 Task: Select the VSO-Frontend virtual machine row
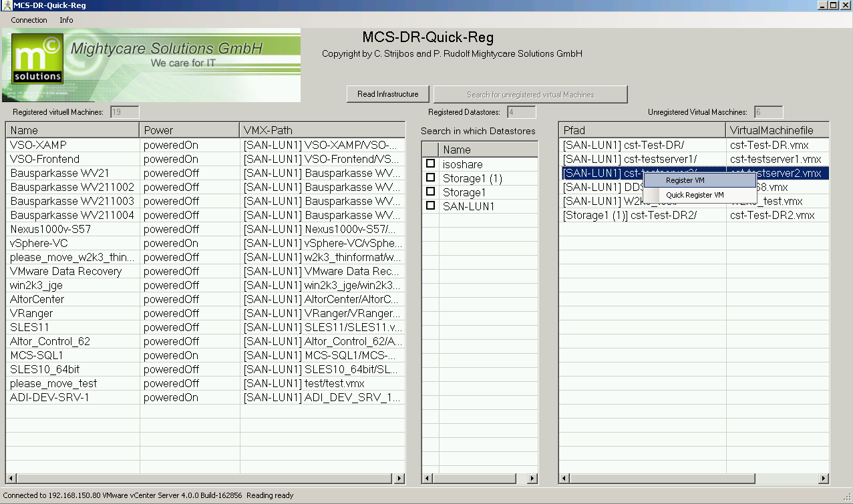pos(206,159)
